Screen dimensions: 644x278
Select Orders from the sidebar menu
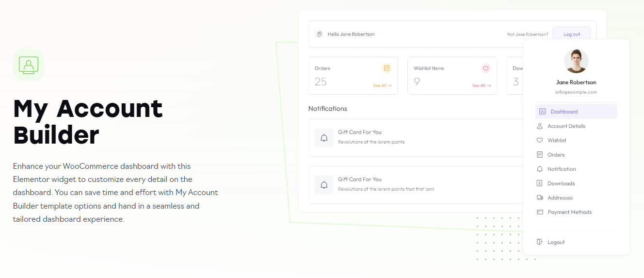(x=556, y=155)
